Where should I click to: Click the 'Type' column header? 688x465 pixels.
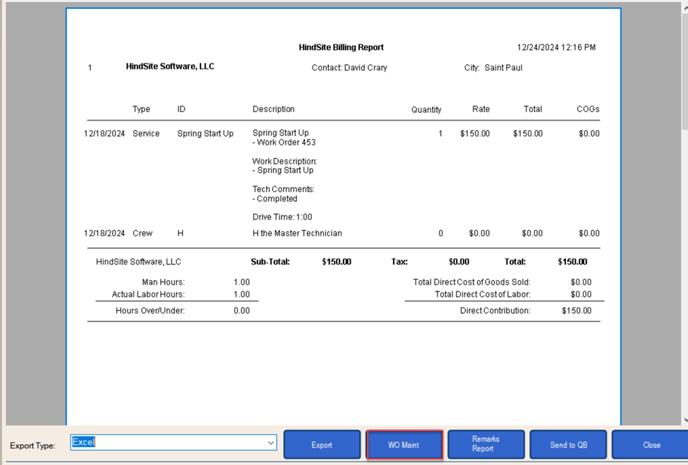coord(141,109)
